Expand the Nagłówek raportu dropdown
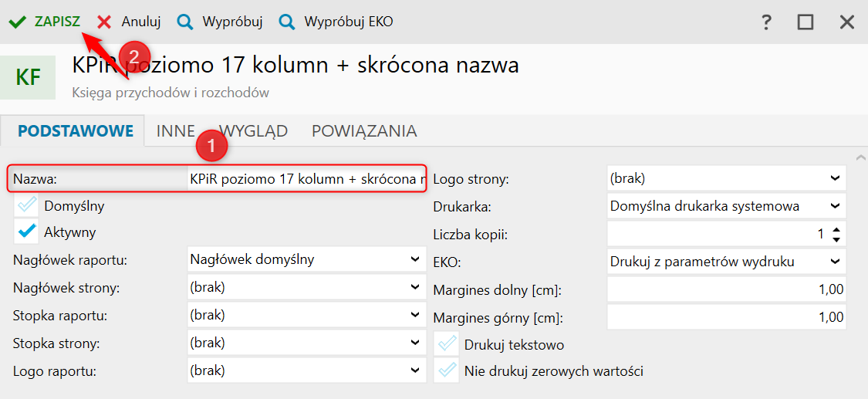This screenshot has height=399, width=868. [x=415, y=259]
